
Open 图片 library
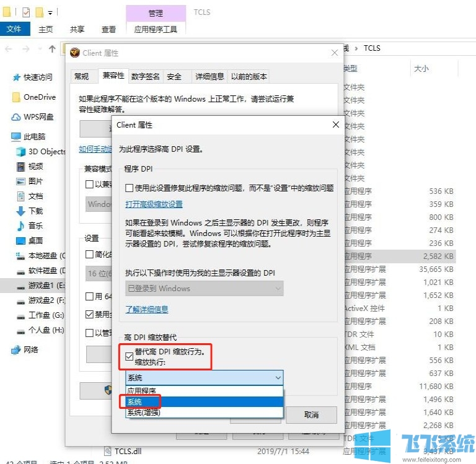(30, 181)
